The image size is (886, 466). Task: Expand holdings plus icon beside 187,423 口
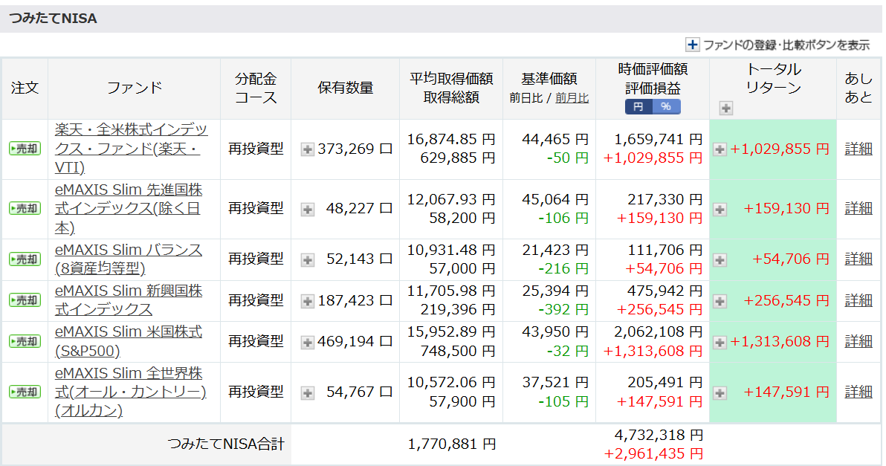pos(307,301)
